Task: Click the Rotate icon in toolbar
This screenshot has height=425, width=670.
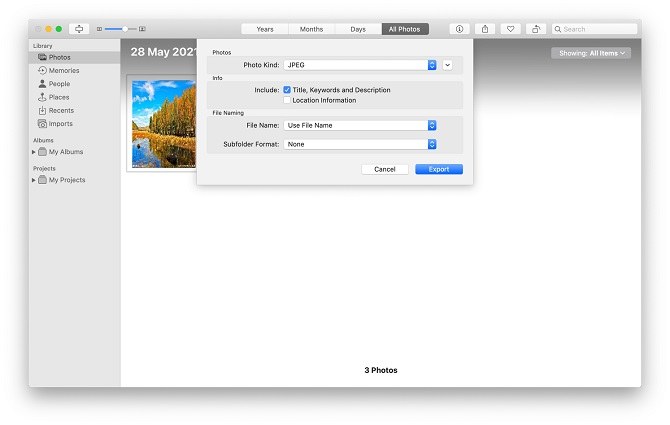Action: (537, 29)
